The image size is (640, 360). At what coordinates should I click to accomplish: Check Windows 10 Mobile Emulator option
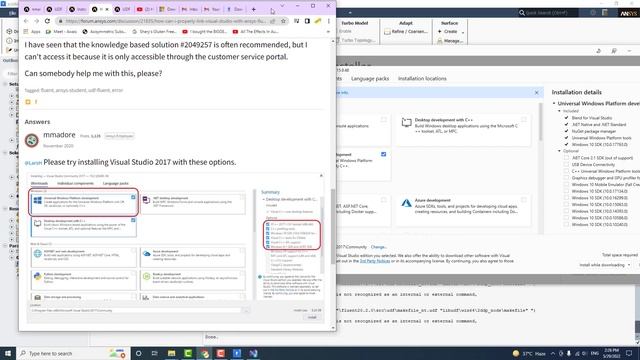[x=566, y=184]
